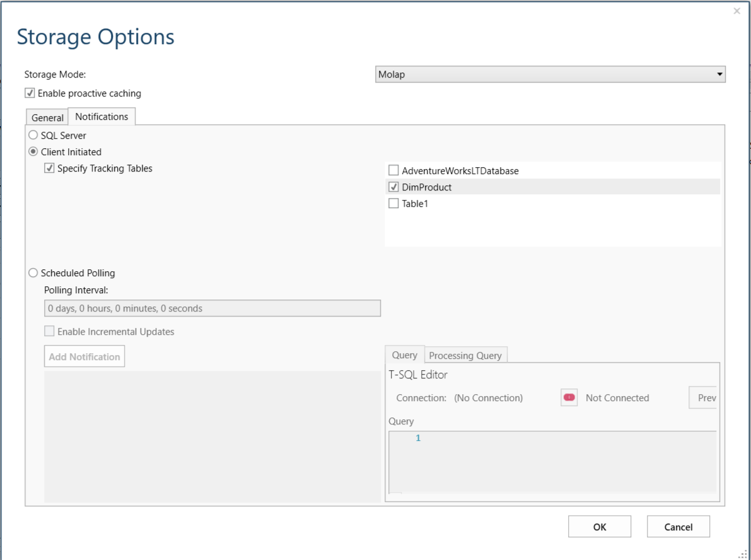751x560 pixels.
Task: Open the Processing Query tab
Action: (x=465, y=354)
